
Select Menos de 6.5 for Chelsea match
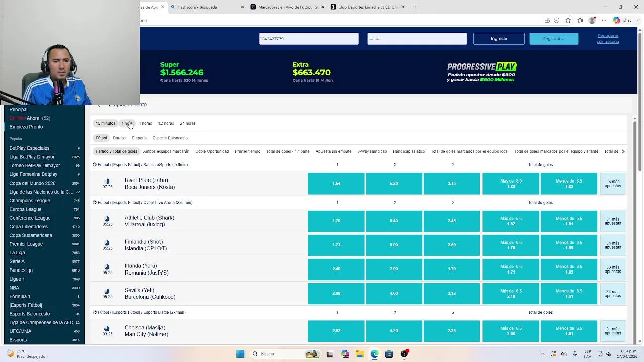coord(569,331)
